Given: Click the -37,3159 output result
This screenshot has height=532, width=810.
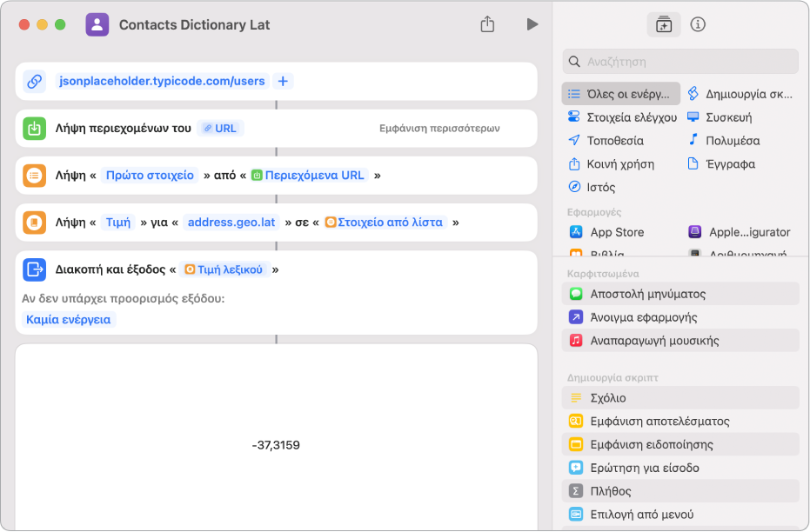Looking at the screenshot, I should pyautogui.click(x=276, y=445).
